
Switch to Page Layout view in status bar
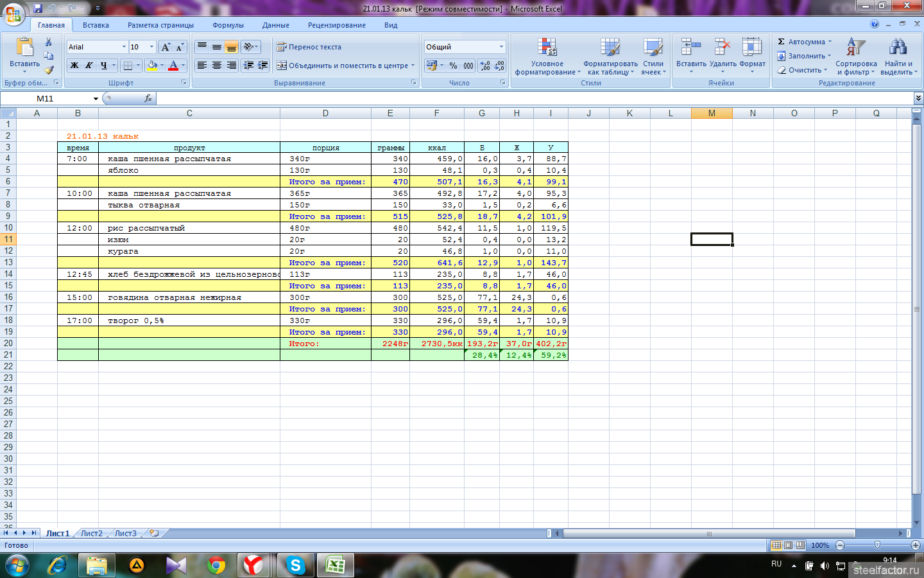(789, 545)
